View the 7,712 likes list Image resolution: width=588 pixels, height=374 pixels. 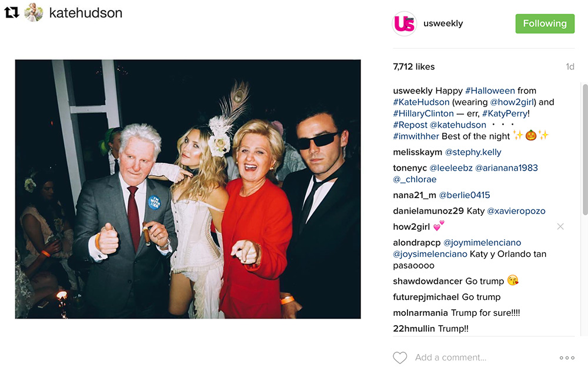413,67
